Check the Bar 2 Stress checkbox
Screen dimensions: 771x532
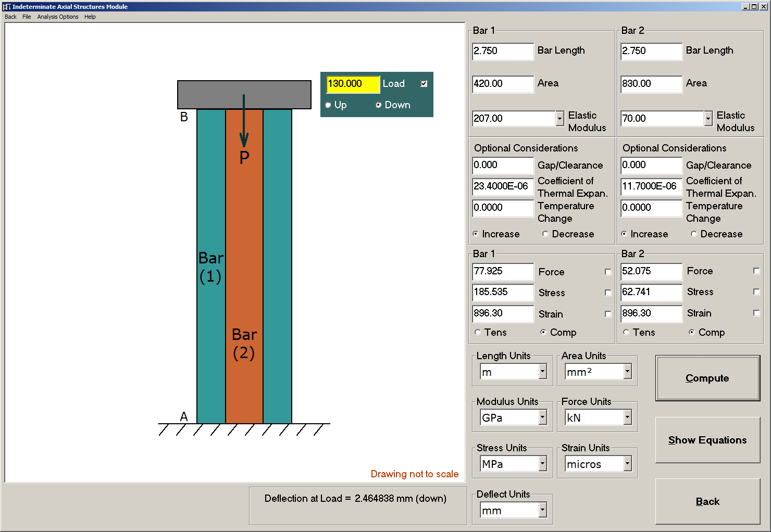[756, 292]
